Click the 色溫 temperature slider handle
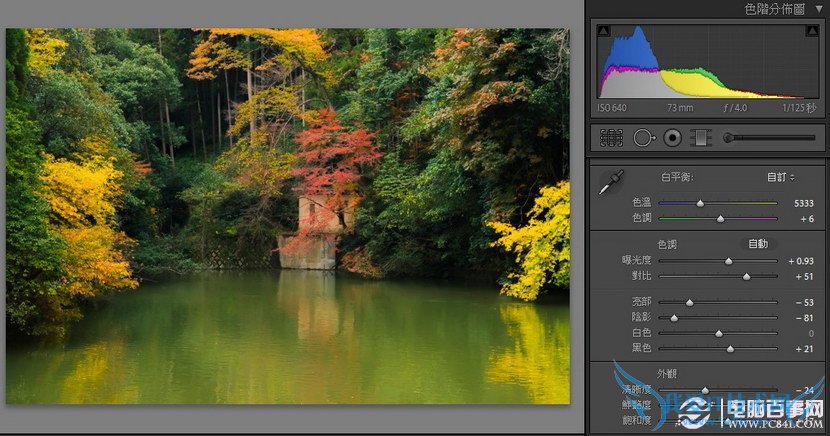 tap(700, 203)
